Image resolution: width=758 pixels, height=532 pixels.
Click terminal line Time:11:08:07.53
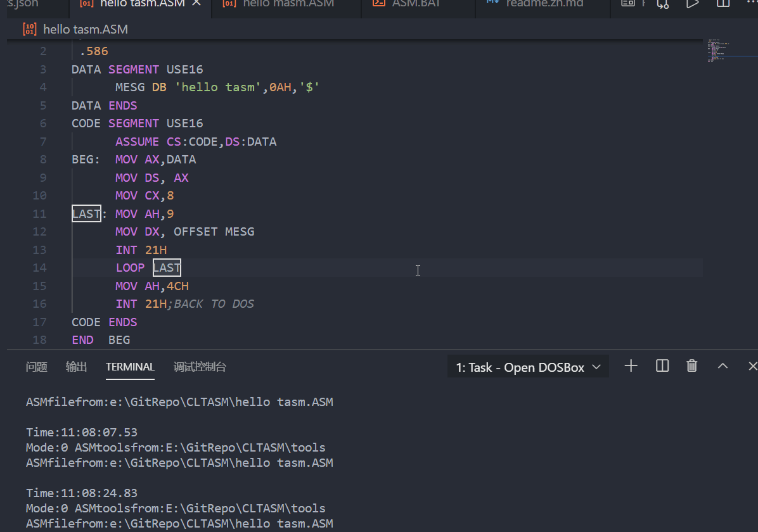coord(82,433)
